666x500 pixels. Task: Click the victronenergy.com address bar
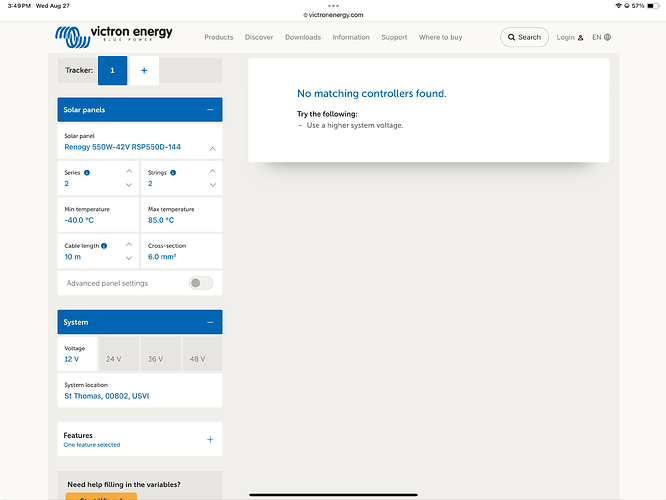click(333, 15)
